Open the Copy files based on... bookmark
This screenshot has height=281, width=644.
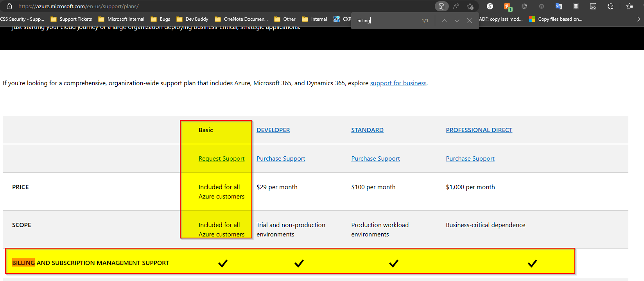556,19
